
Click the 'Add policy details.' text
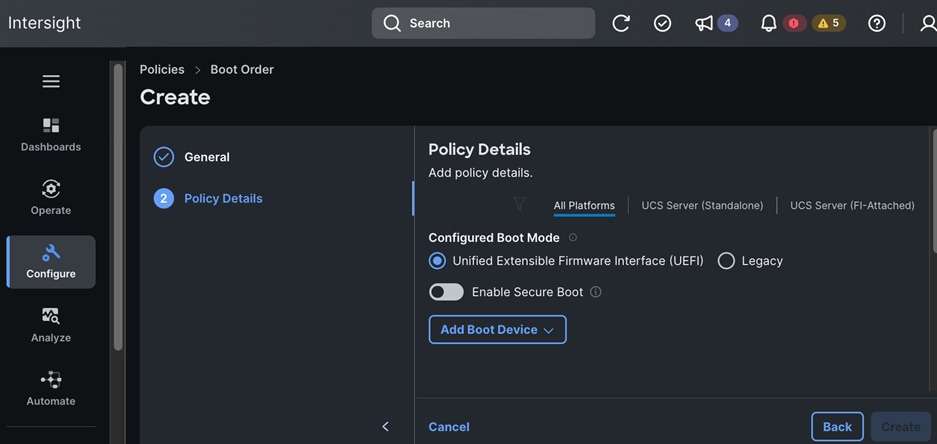tap(480, 173)
